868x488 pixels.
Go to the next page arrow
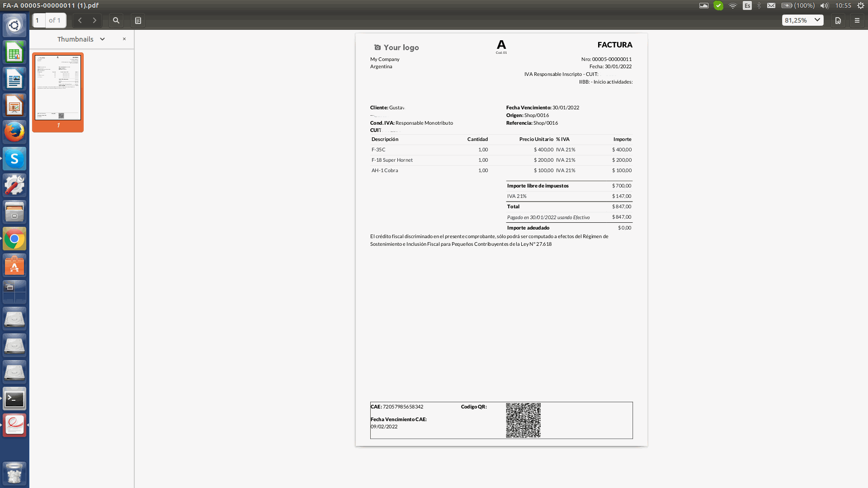pyautogui.click(x=94, y=20)
